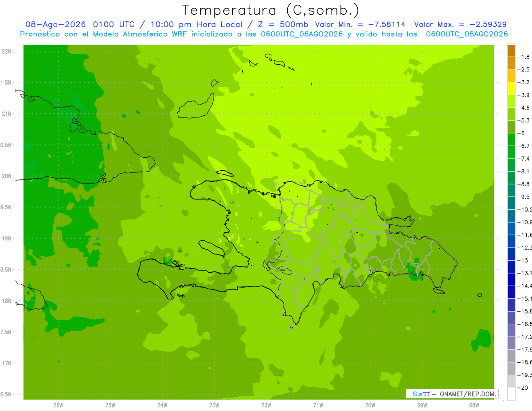Screen dimensions: 532x411
Task: Click the '-3.2' colorbar label
Action: 524,82
